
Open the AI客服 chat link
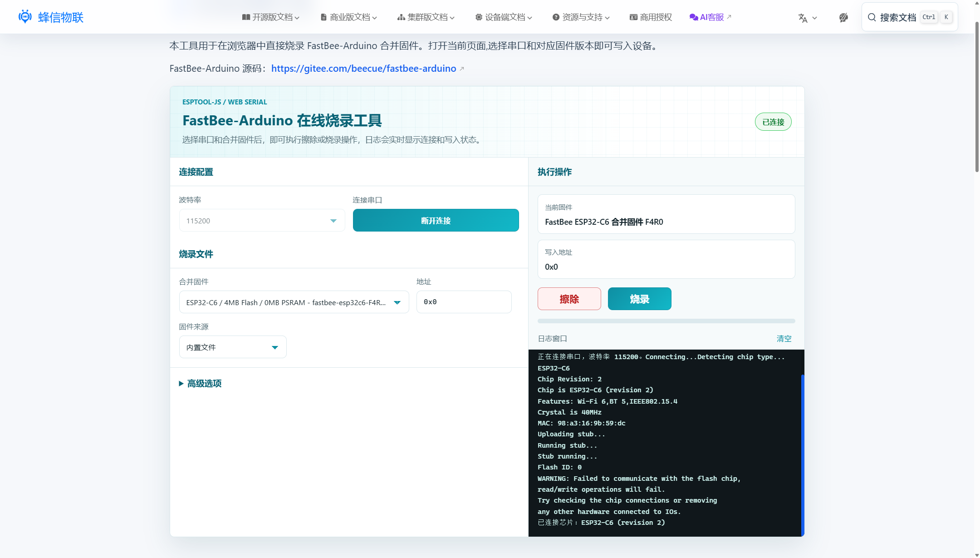coord(710,17)
